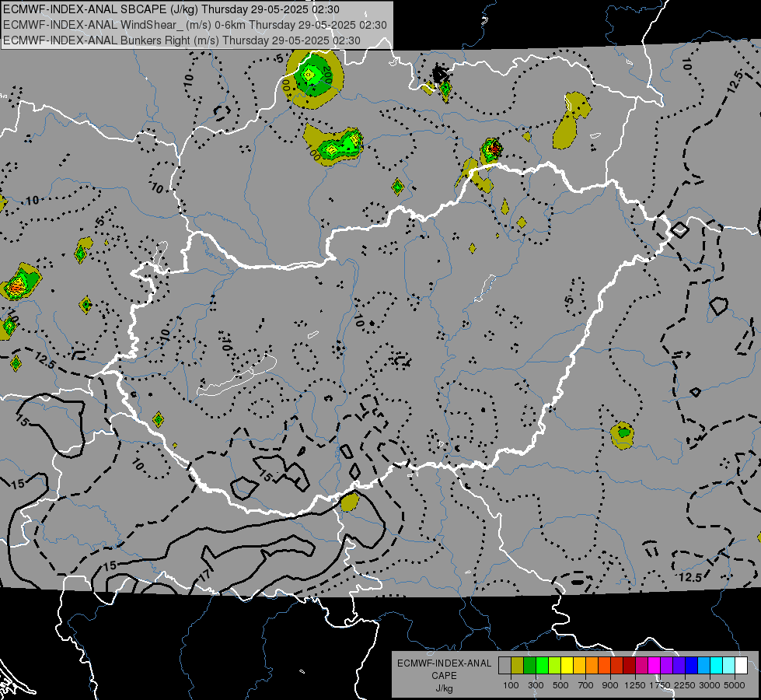Click the Bunkers Right title line
The width and height of the screenshot is (761, 700).
tap(182, 40)
